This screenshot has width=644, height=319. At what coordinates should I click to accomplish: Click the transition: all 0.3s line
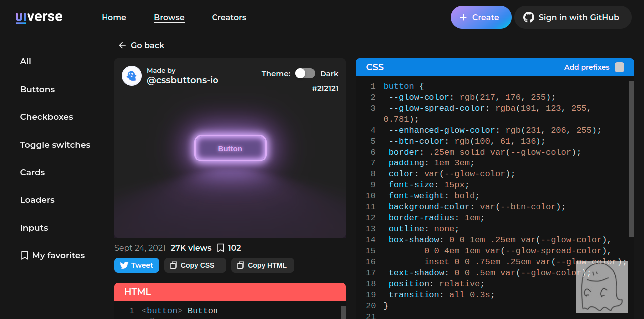point(442,295)
